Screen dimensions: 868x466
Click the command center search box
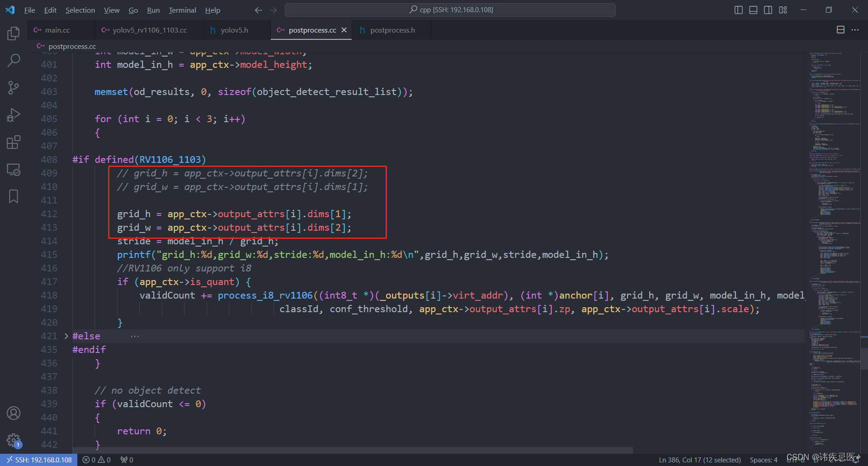(450, 10)
